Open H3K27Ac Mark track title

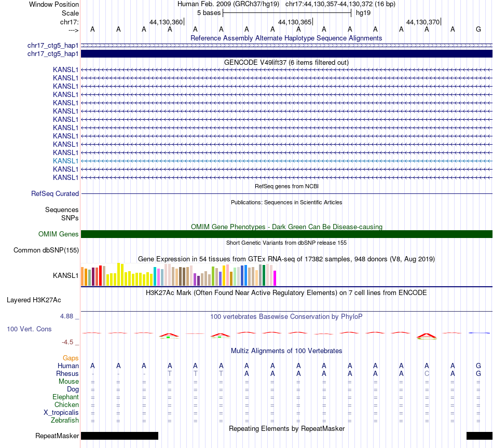point(286,293)
